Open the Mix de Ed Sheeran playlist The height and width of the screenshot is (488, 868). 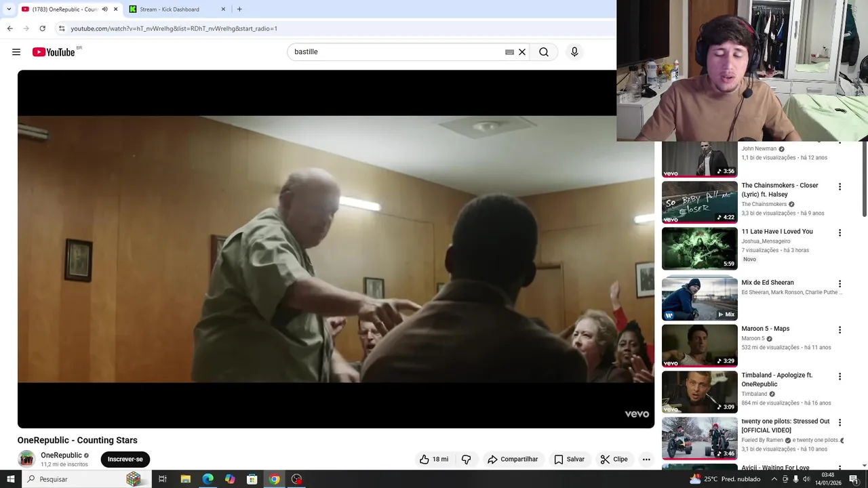(699, 299)
